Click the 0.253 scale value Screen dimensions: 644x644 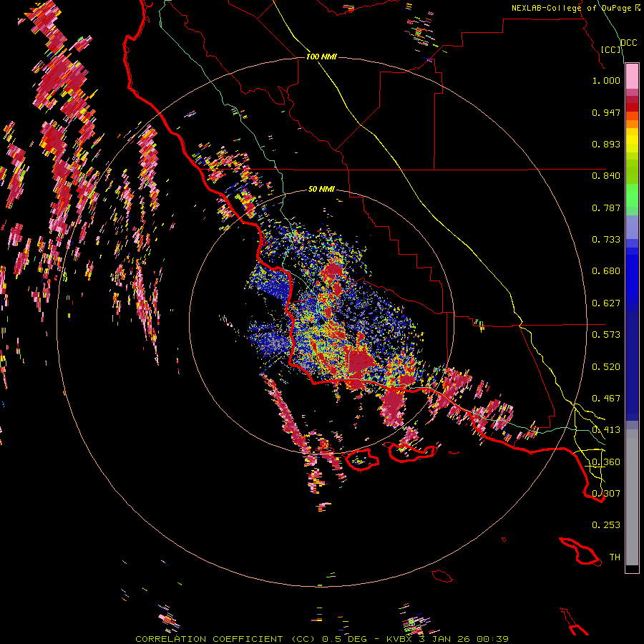click(x=606, y=525)
